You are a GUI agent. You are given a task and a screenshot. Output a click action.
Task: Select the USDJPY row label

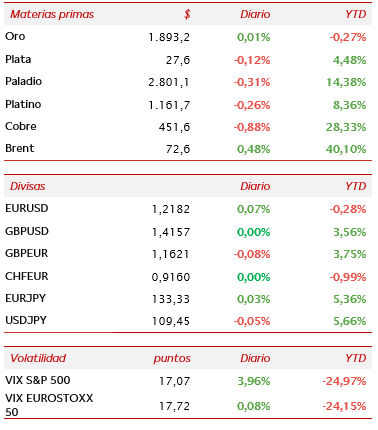pyautogui.click(x=26, y=320)
